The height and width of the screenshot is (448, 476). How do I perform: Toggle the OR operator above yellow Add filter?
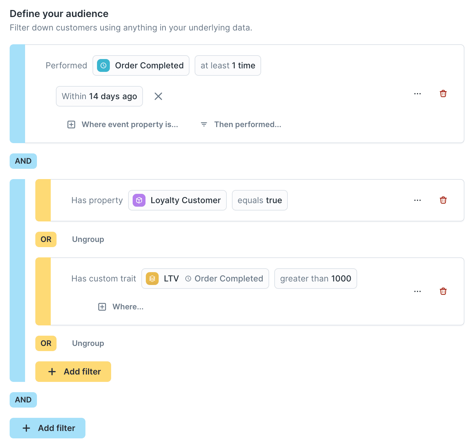coord(46,343)
